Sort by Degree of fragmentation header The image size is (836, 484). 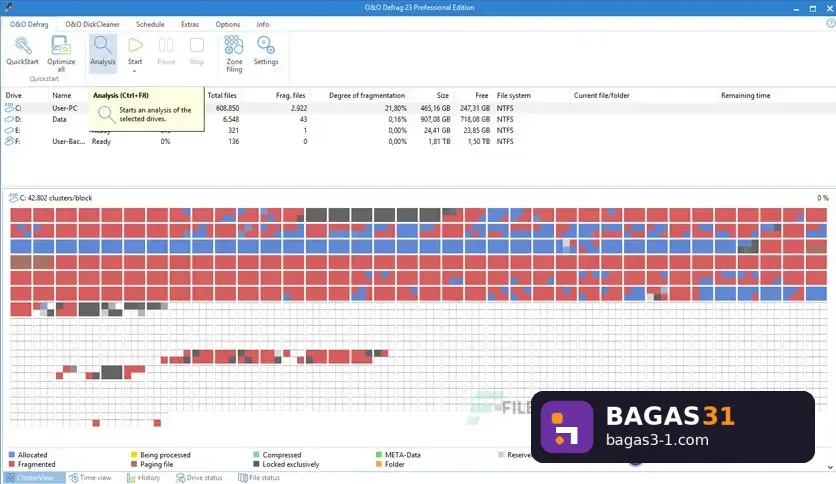[x=367, y=95]
